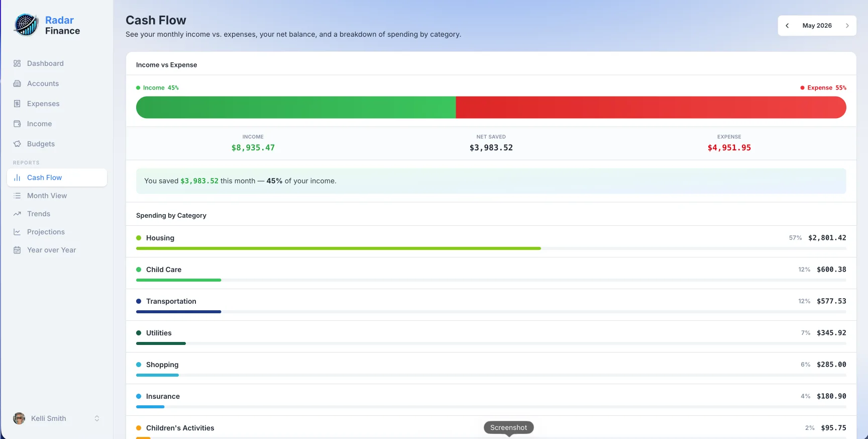Image resolution: width=868 pixels, height=439 pixels.
Task: Click the Transportation amount $577.53
Action: coord(831,301)
